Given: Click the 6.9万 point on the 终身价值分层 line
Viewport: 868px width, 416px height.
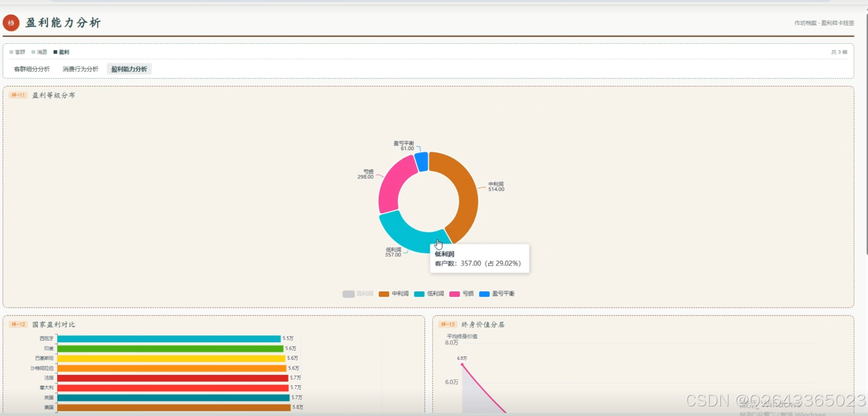Looking at the screenshot, I should [462, 364].
